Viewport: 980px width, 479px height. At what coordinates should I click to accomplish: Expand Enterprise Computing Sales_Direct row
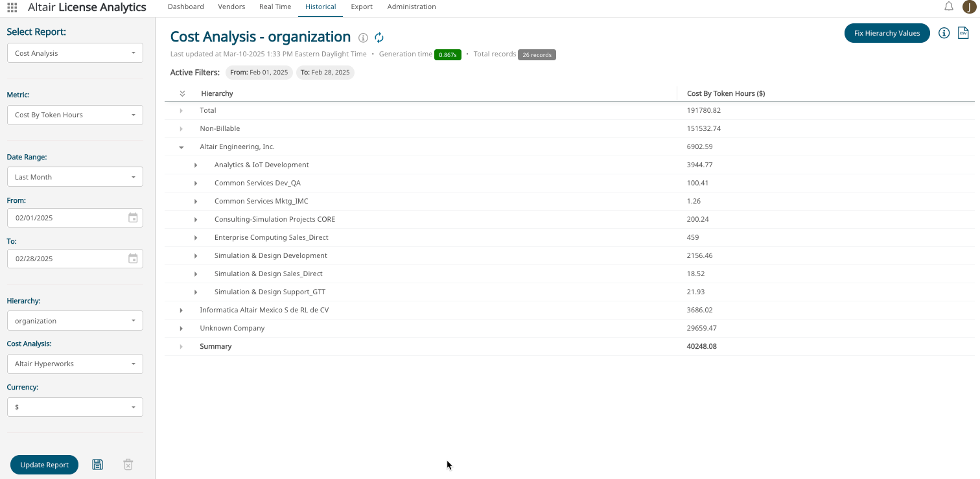196,238
